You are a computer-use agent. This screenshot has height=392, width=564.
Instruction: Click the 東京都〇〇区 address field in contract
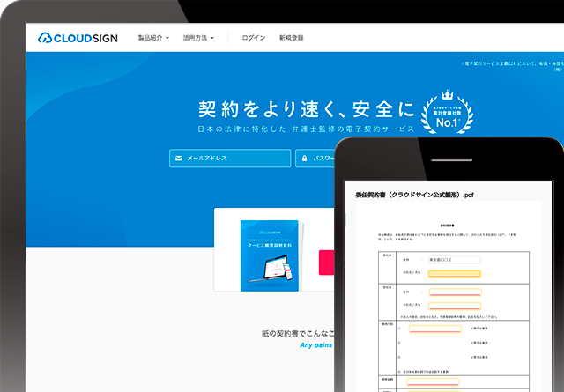pos(453,260)
